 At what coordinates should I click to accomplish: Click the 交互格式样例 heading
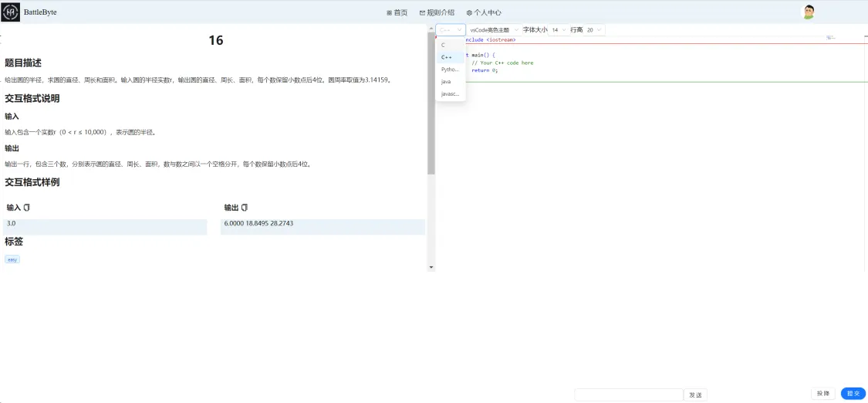pyautogui.click(x=32, y=182)
